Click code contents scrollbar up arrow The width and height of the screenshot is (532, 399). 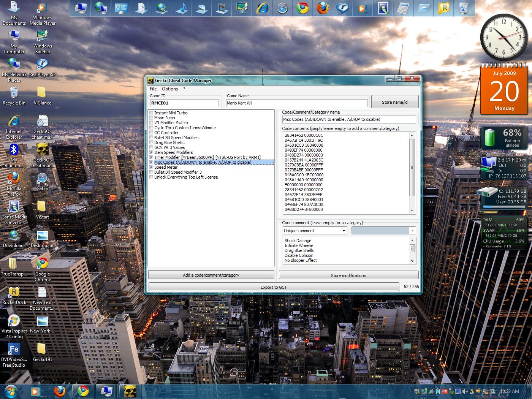[412, 135]
